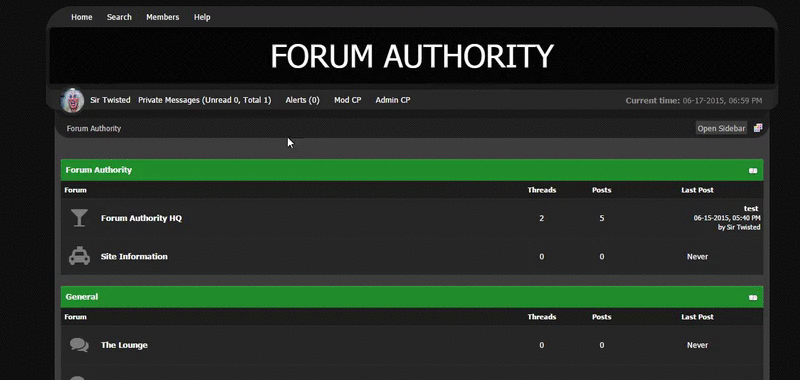Open Private Messages inbox
The width and height of the screenshot is (800, 380).
pyautogui.click(x=205, y=100)
